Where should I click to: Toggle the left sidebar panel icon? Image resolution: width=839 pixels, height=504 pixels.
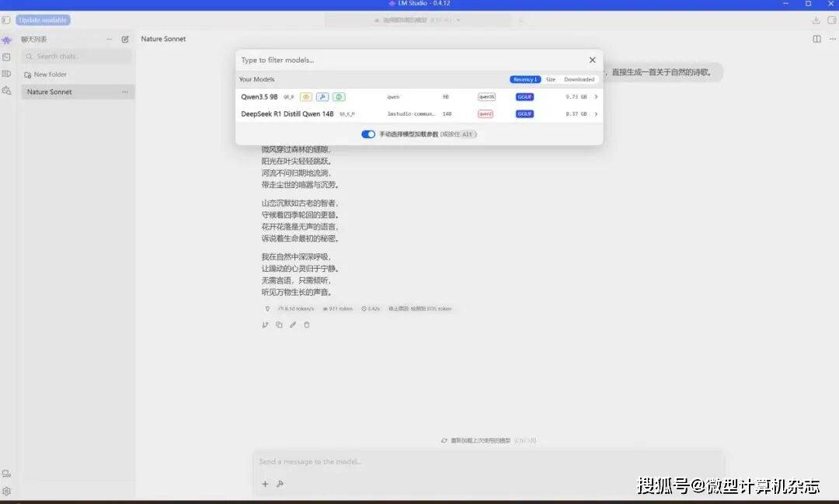point(6,19)
